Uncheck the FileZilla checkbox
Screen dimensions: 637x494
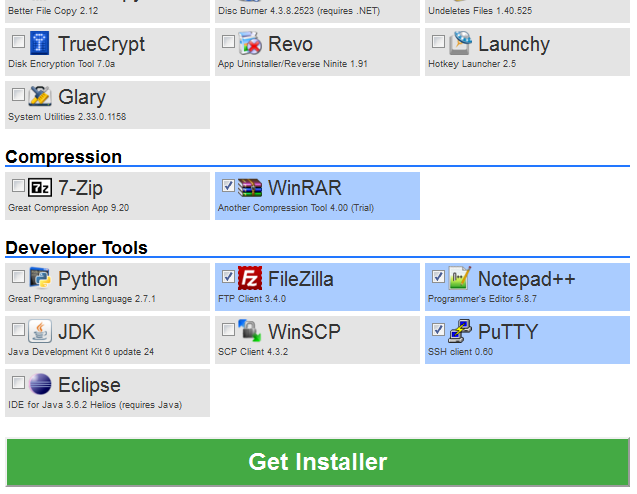pos(228,277)
